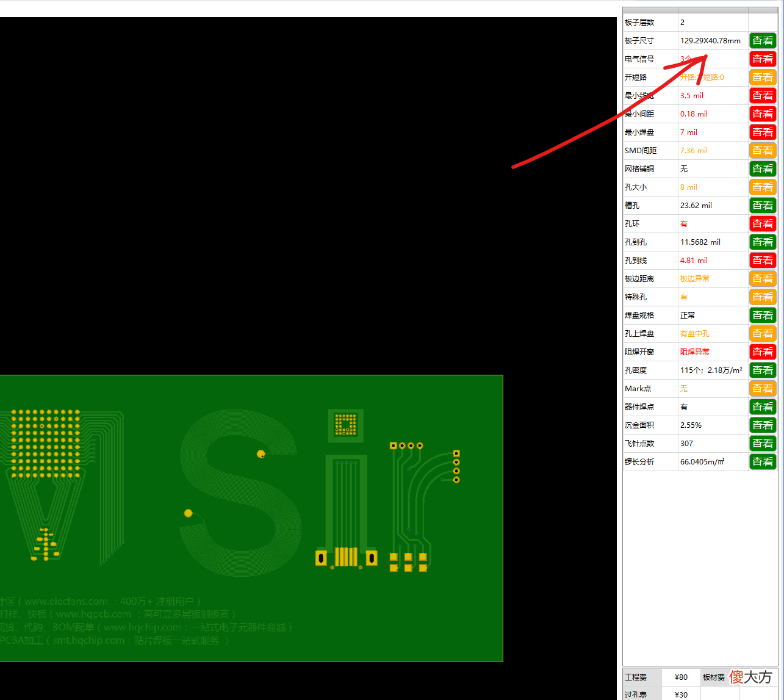Open 查看 for 孔环 row
Screen dimensions: 784x700
tap(763, 224)
